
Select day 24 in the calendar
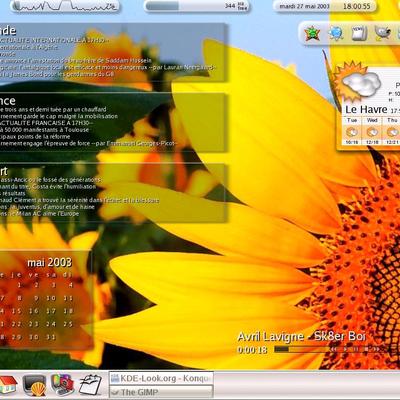point(51,324)
